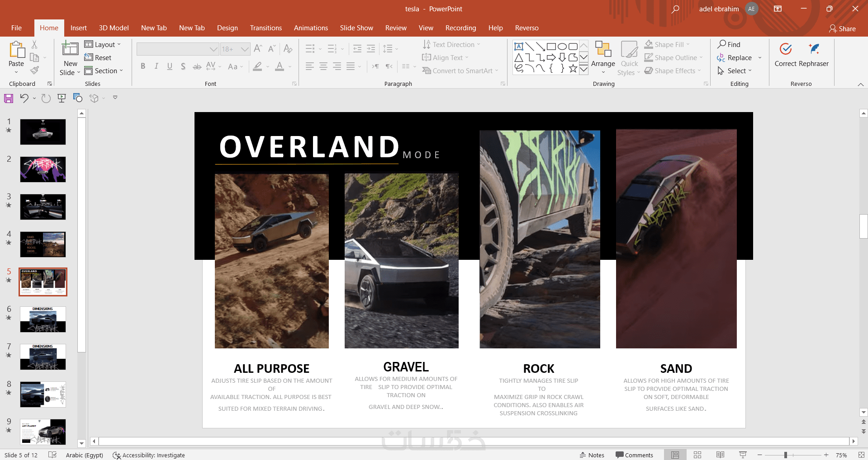This screenshot has height=460, width=868.
Task: Click the search magnifier in title bar
Action: point(675,9)
